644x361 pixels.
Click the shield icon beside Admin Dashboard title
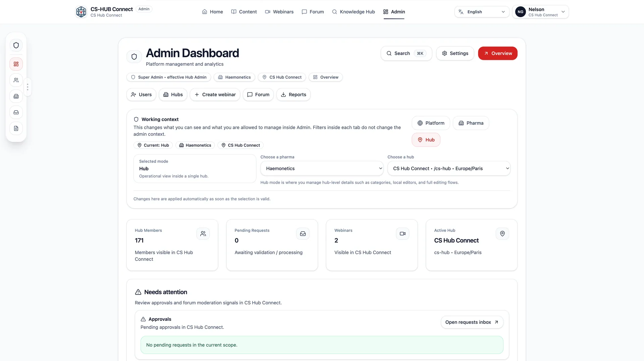click(x=134, y=57)
